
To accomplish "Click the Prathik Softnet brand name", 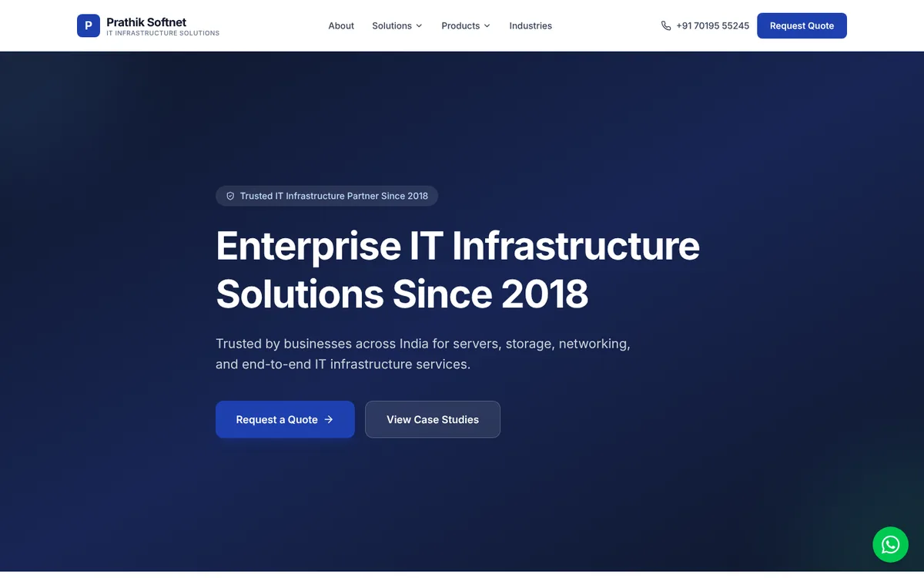I will [x=146, y=22].
